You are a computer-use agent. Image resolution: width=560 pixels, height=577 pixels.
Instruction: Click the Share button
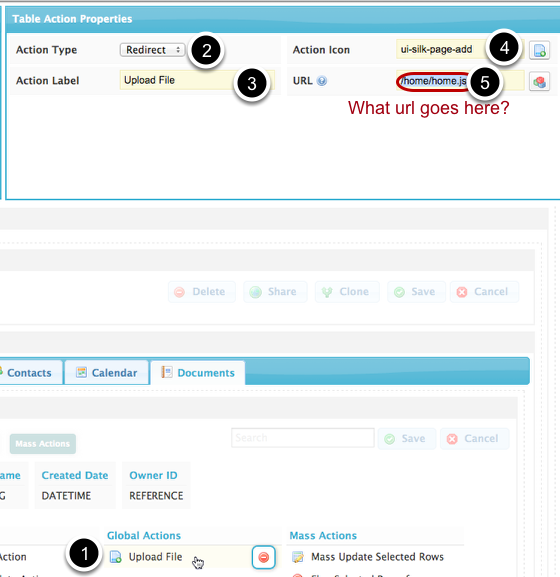tap(275, 292)
